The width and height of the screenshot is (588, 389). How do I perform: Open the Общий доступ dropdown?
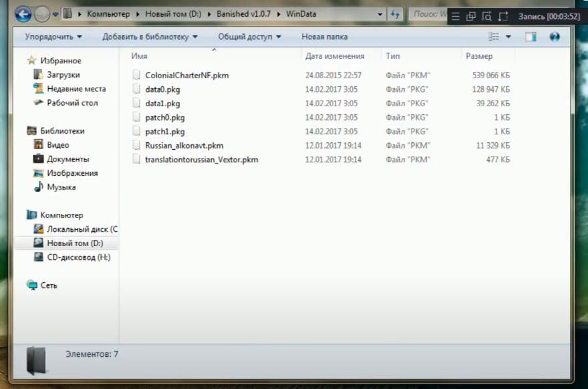click(249, 37)
